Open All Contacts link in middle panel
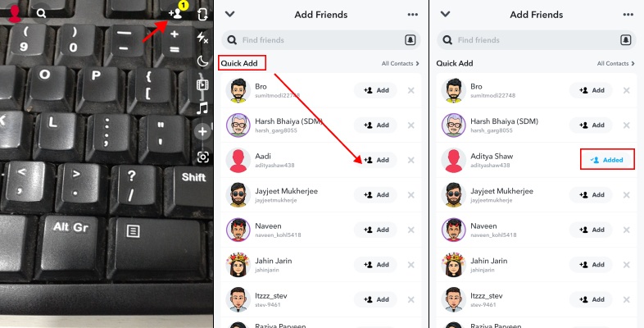 400,63
